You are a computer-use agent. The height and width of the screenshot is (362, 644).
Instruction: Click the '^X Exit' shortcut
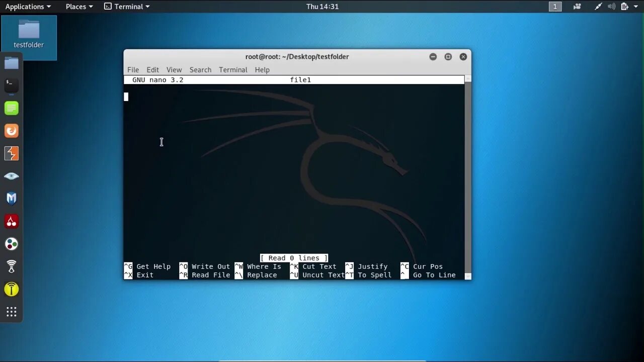139,275
